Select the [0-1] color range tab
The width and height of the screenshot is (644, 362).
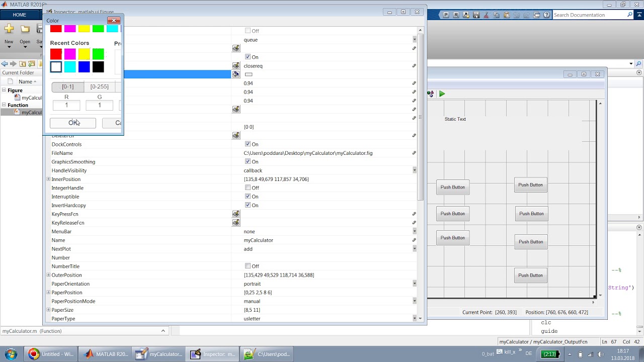[x=68, y=86]
